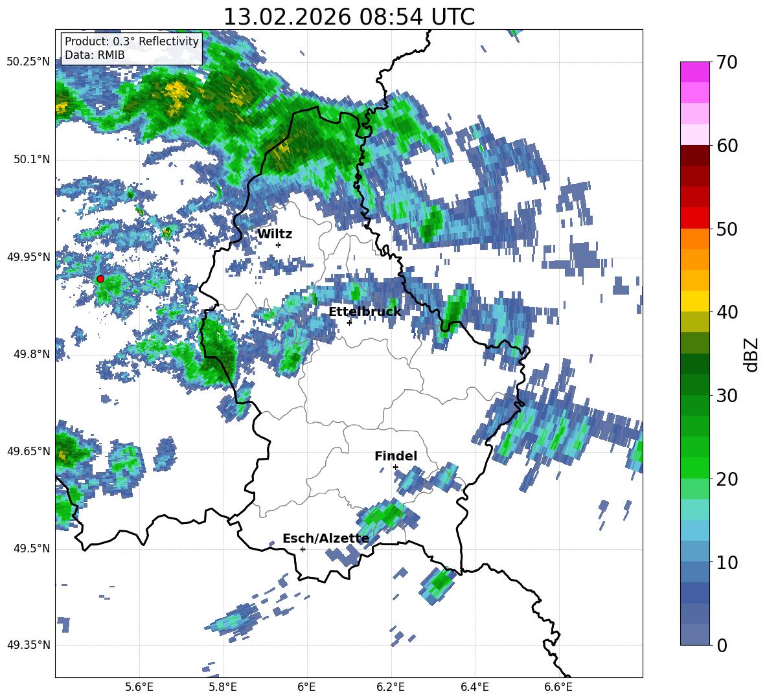This screenshot has width=767, height=700.
Task: Click the yellow swatch just above 40 dBZ
Action: pyautogui.click(x=694, y=301)
